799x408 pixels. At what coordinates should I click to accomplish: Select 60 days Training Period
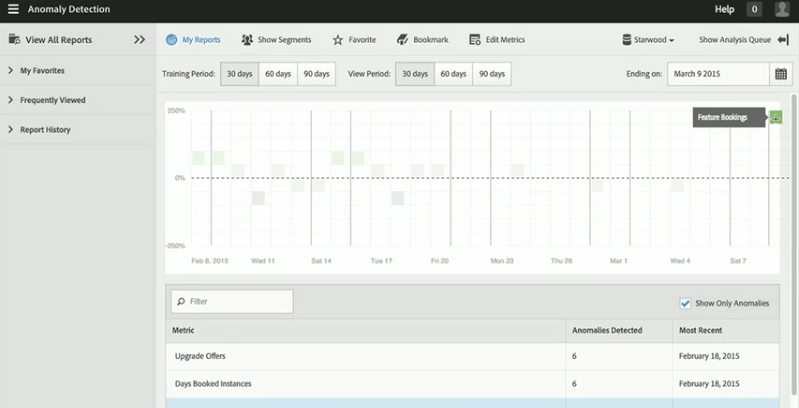pyautogui.click(x=278, y=75)
